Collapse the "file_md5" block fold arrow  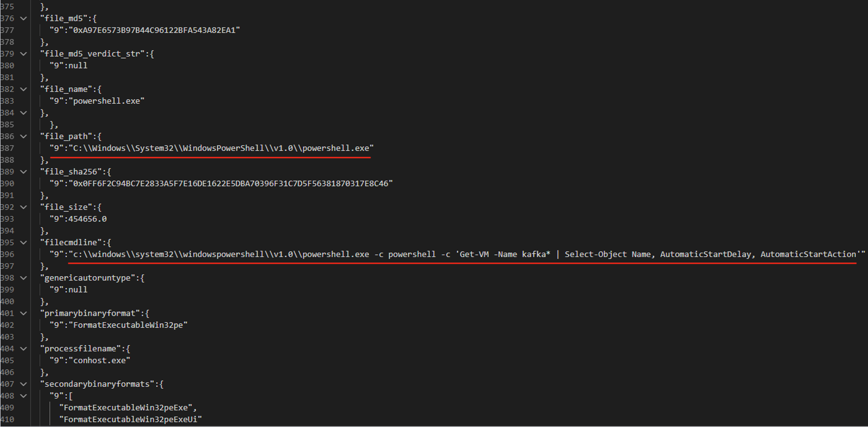tap(23, 18)
